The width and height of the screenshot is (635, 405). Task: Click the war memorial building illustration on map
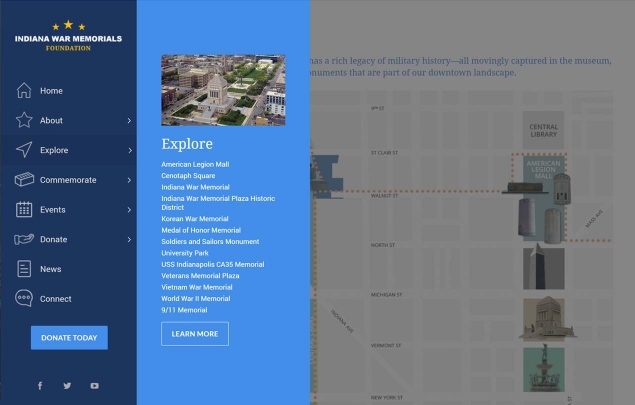pos(546,319)
